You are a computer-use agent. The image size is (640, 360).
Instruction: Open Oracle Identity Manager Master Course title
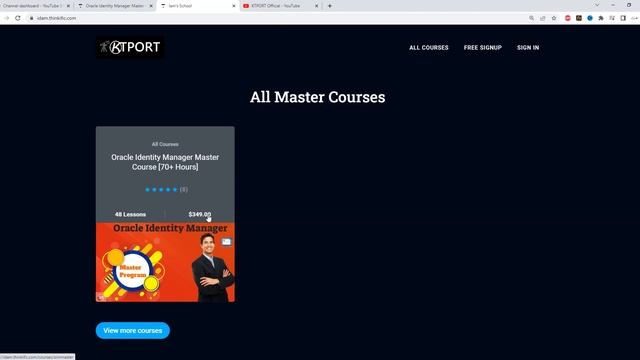point(165,162)
